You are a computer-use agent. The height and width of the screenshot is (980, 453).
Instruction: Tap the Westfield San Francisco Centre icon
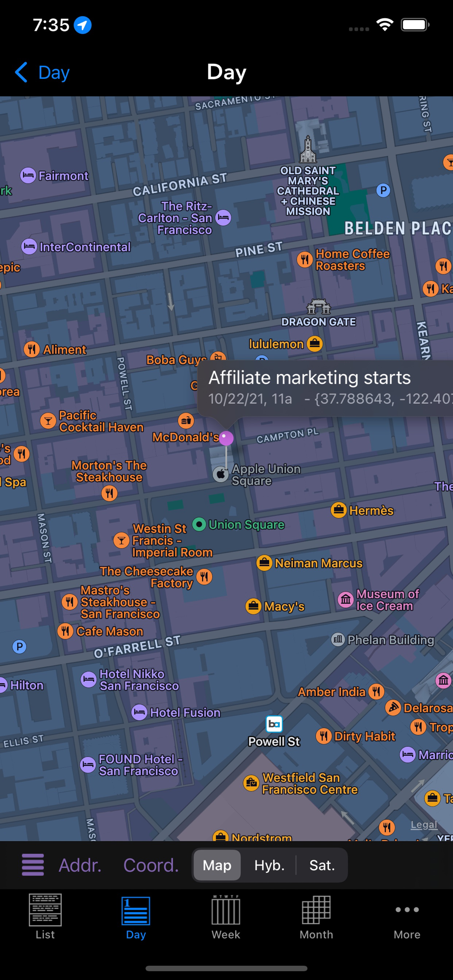point(252,783)
